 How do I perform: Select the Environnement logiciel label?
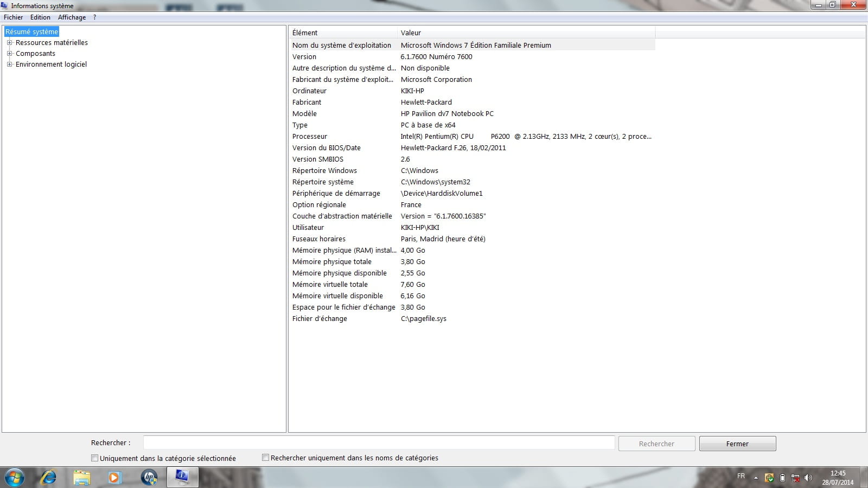click(x=51, y=64)
